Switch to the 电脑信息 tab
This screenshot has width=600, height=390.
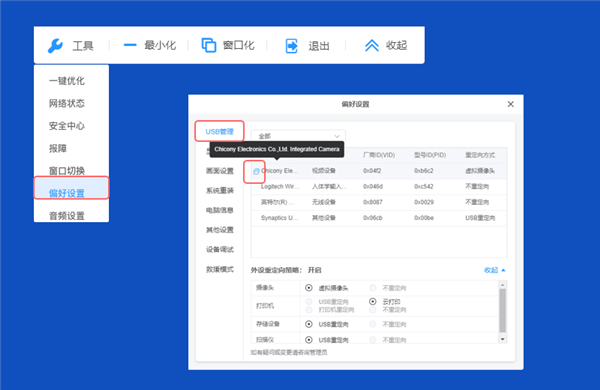pos(220,210)
